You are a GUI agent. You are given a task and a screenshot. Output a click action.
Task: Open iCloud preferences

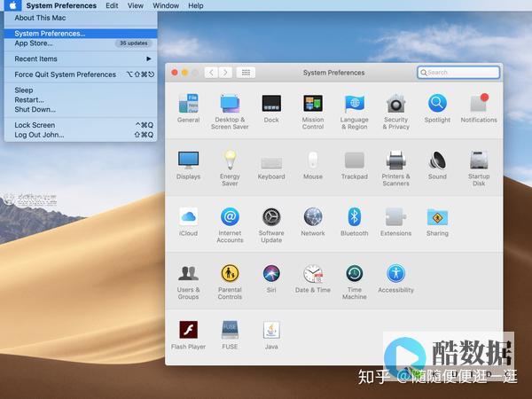(188, 222)
